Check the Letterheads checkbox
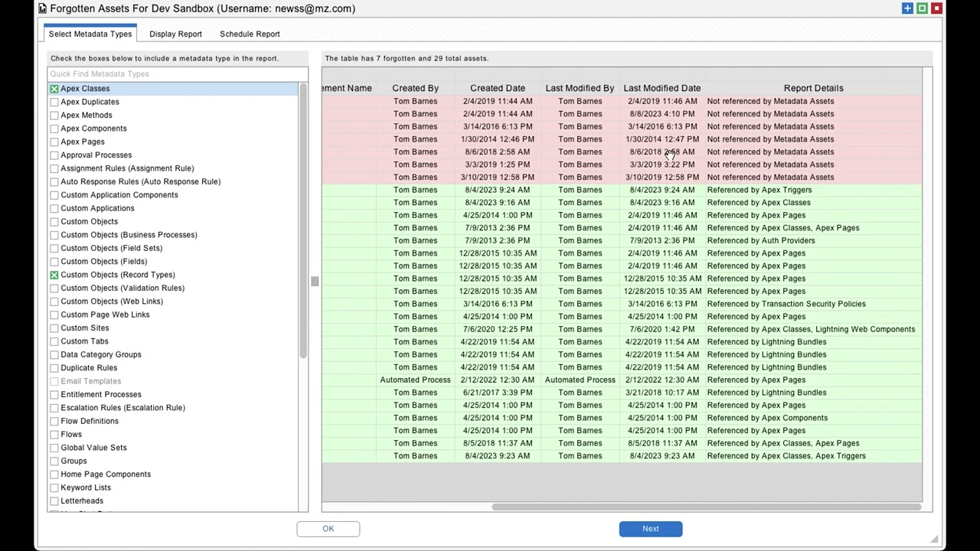Viewport: 980px width, 551px height. coord(54,501)
